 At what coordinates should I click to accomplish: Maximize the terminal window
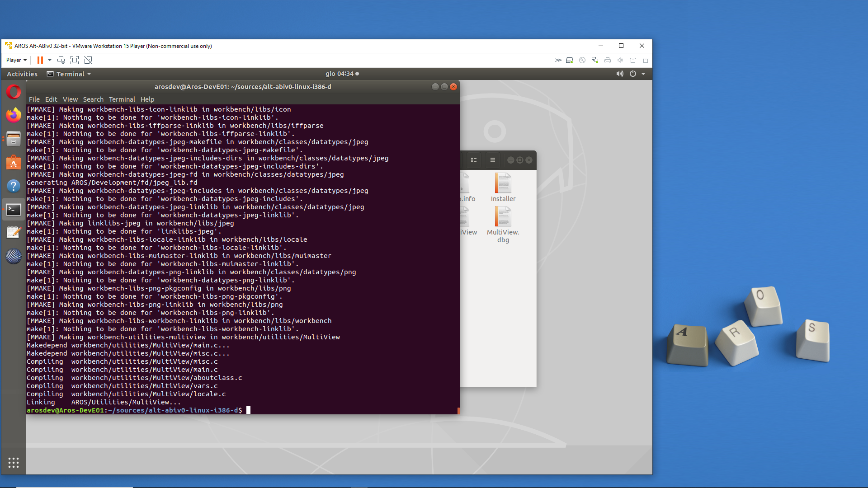[x=444, y=87]
